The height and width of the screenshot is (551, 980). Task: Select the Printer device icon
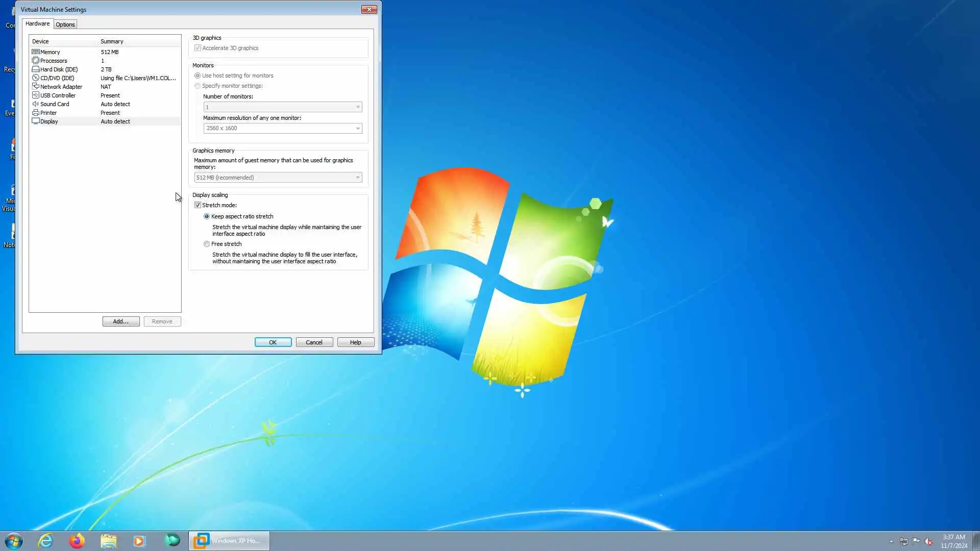tap(36, 113)
